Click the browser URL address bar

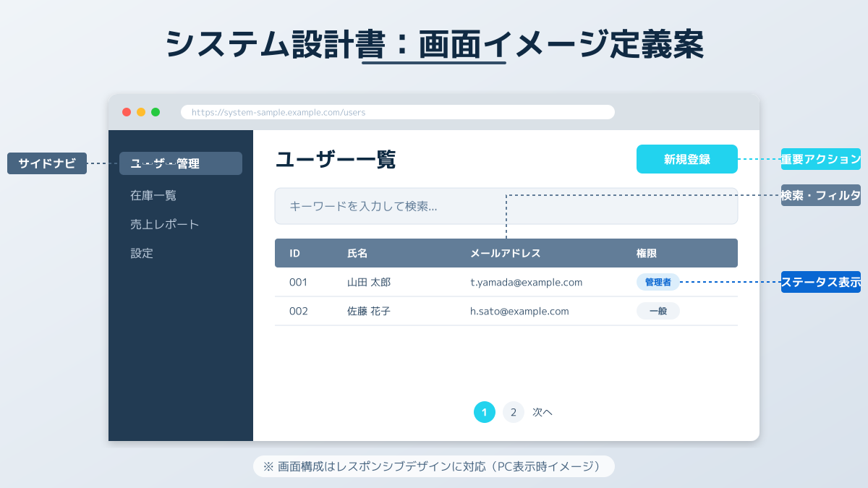(398, 112)
